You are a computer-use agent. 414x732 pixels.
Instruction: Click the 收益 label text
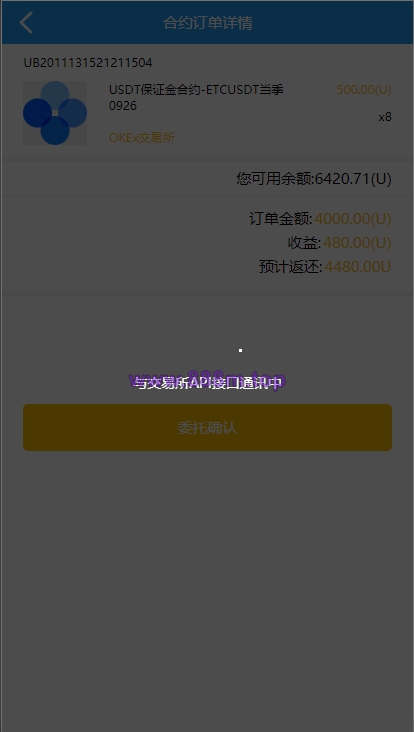pyautogui.click(x=304, y=243)
